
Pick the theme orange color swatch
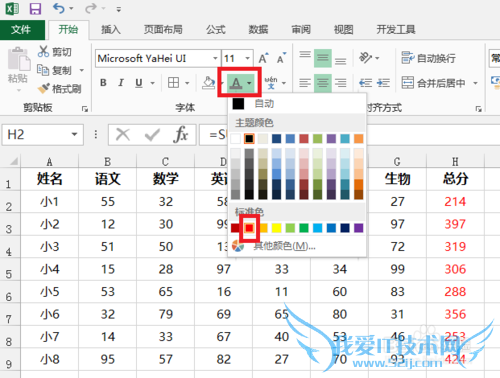(358, 139)
